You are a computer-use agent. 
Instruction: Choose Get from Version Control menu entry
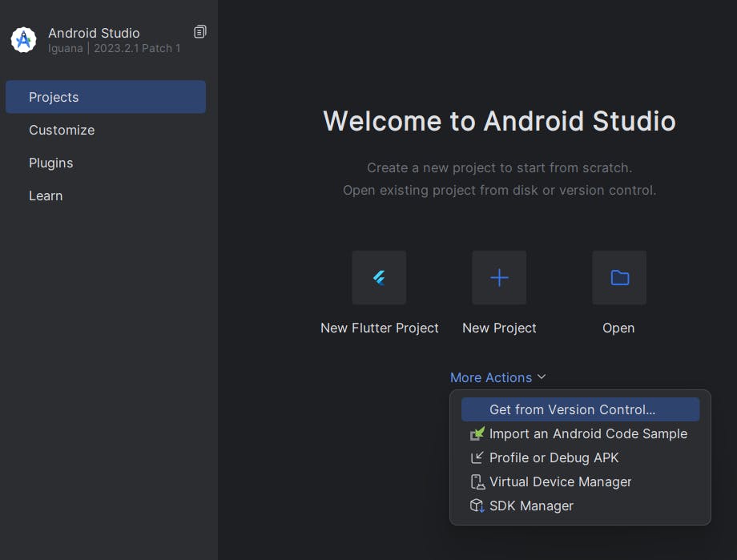tap(572, 409)
